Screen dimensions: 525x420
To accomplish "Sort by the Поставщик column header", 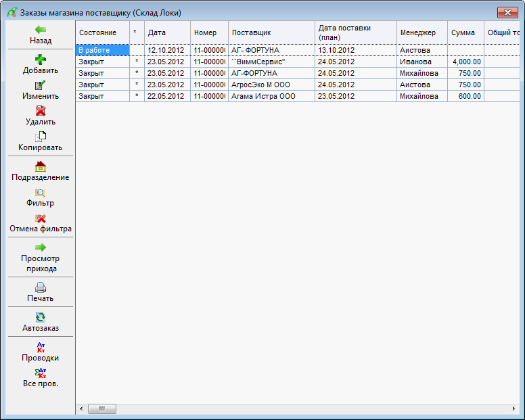I will 271,32.
